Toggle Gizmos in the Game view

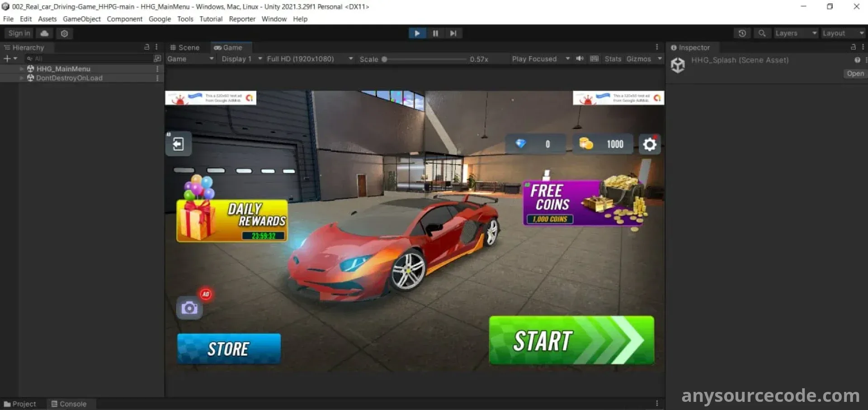pyautogui.click(x=638, y=59)
